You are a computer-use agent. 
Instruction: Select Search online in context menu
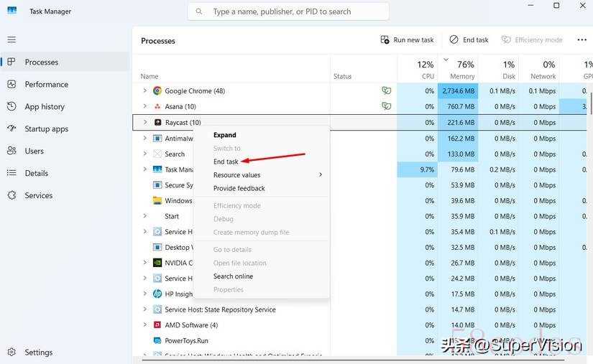point(233,276)
